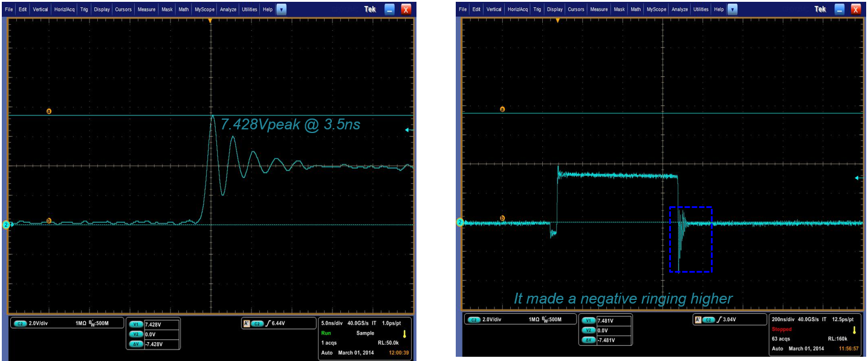Click the RL:50.0k record length readout
Viewport: 868px width, 361px height.
coord(389,342)
